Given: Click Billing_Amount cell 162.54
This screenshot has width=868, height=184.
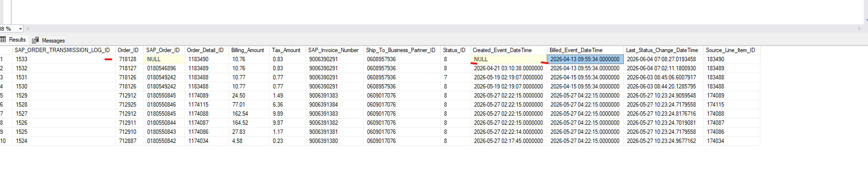Looking at the screenshot, I should click(249, 114).
